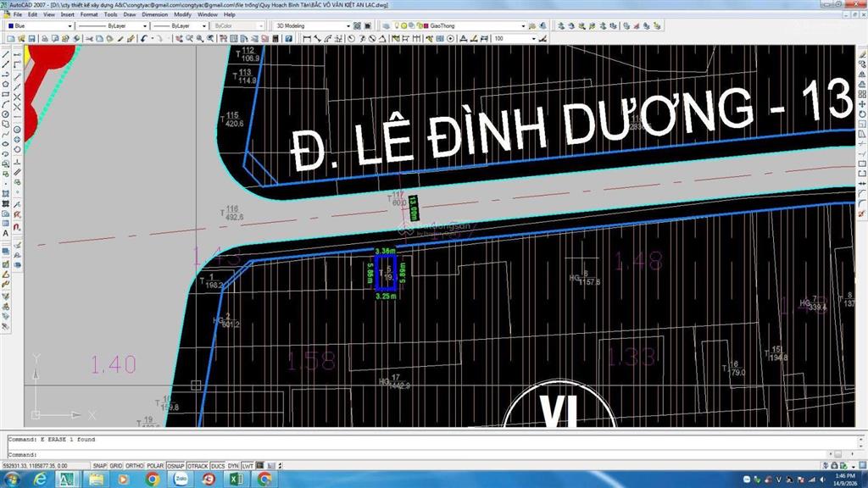Open the Dimension menu
This screenshot has width=868, height=488.
[154, 14]
